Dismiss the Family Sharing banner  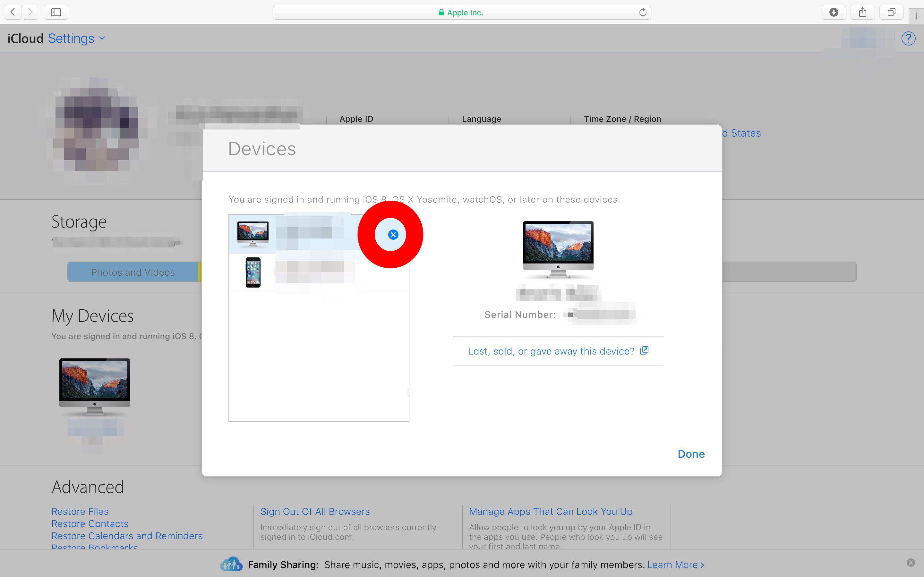(911, 563)
